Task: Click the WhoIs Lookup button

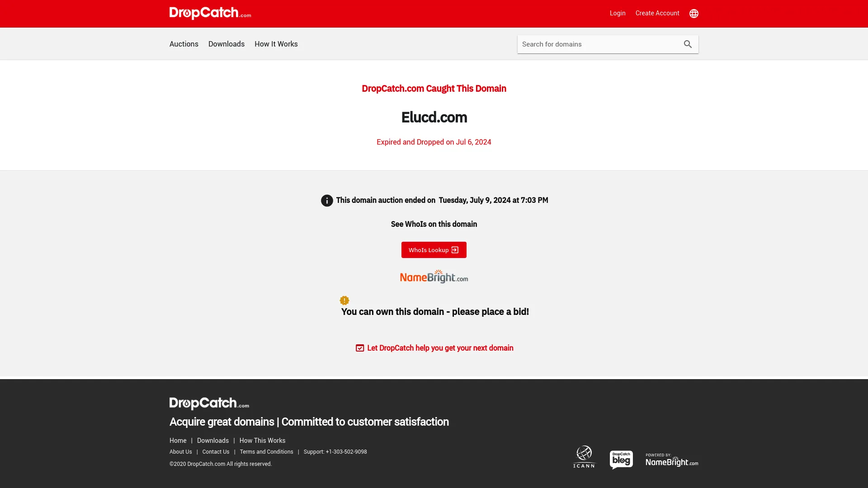Action: point(434,250)
